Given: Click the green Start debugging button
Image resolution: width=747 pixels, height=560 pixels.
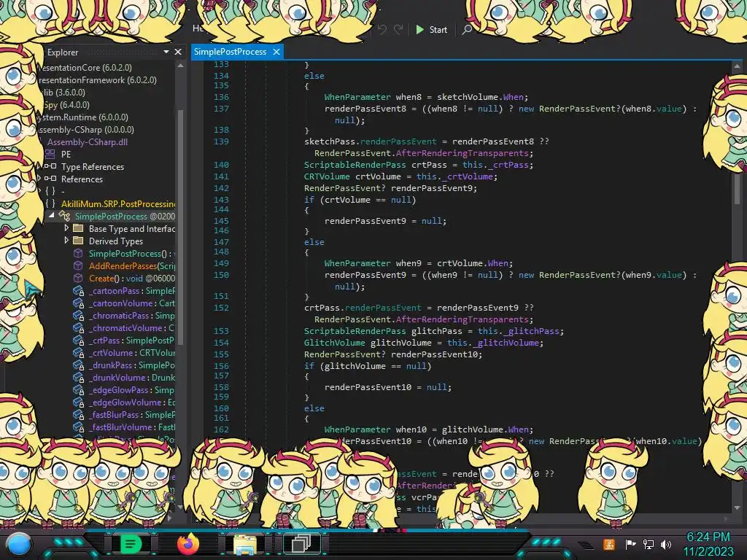Looking at the screenshot, I should (x=432, y=29).
